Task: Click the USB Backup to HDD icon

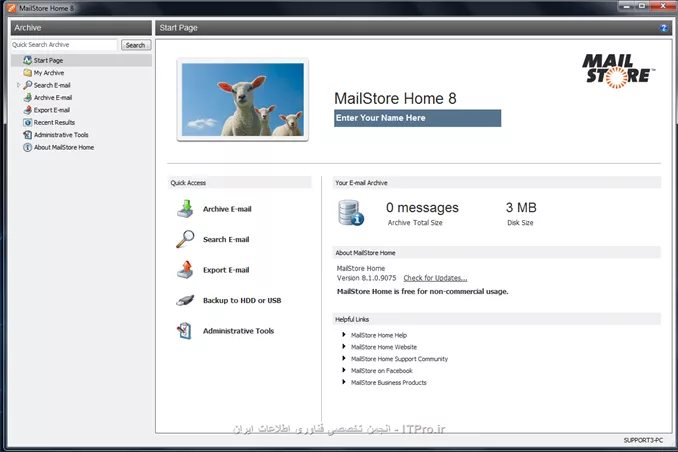Action: (x=185, y=300)
